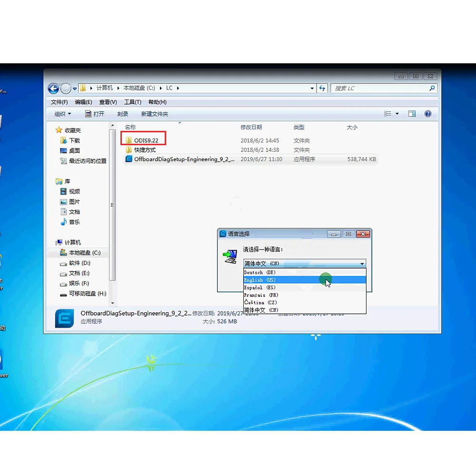Select 软件 (D:) drive
The height and width of the screenshot is (476, 476).
pyautogui.click(x=75, y=263)
